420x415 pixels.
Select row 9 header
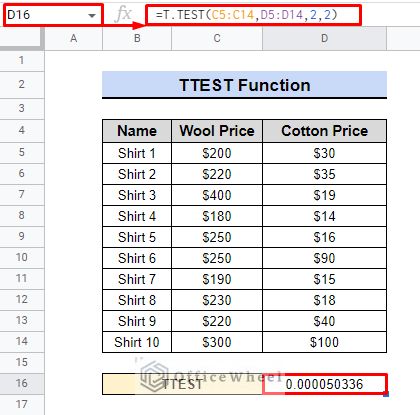click(22, 237)
